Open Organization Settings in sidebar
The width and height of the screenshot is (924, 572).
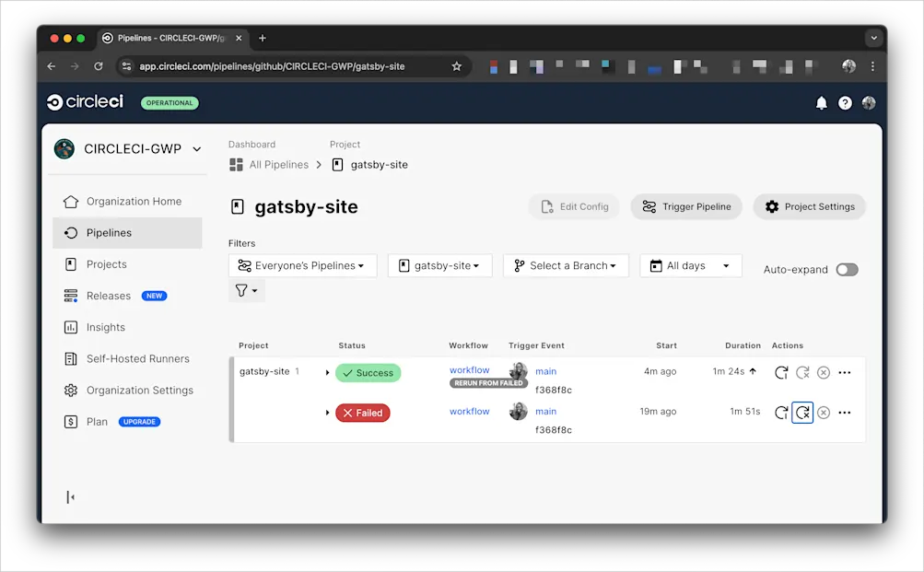[127, 390]
